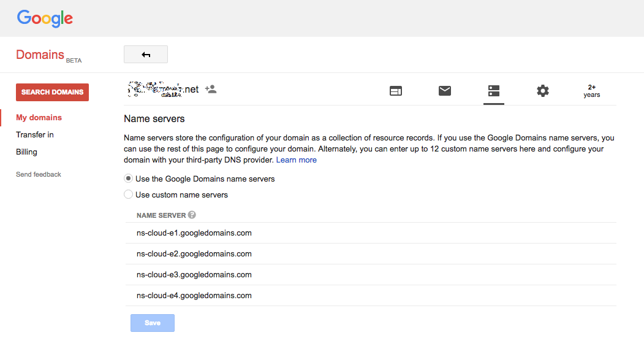Go back with the left arrow button
This screenshot has height=354, width=644.
point(146,54)
